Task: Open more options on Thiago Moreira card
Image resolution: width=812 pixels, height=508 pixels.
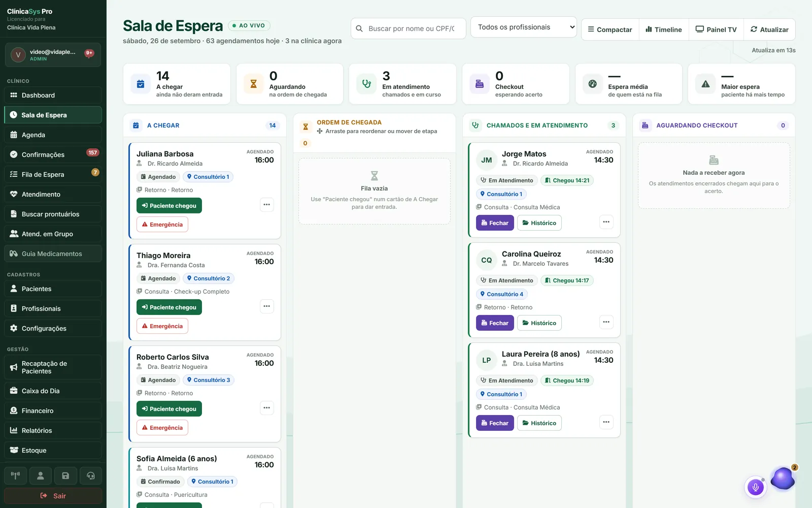Action: coord(267,306)
